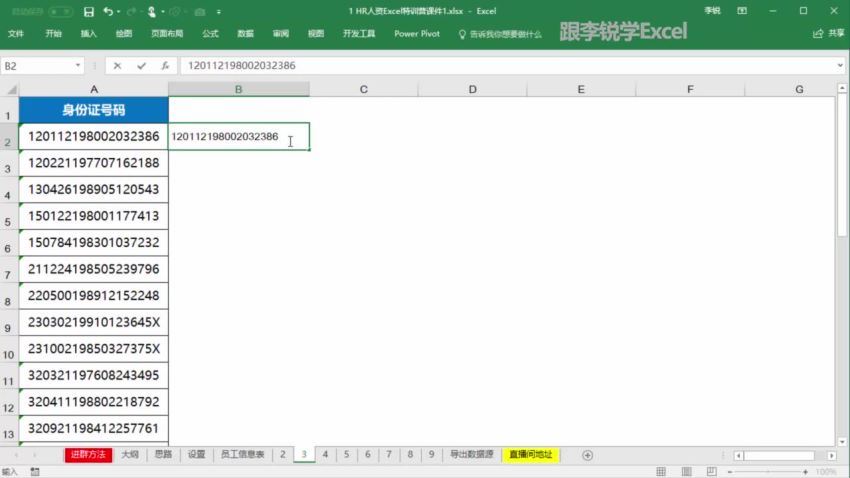Click the horizontal scrollbar right arrow
This screenshot has height=478, width=850.
pyautogui.click(x=832, y=456)
